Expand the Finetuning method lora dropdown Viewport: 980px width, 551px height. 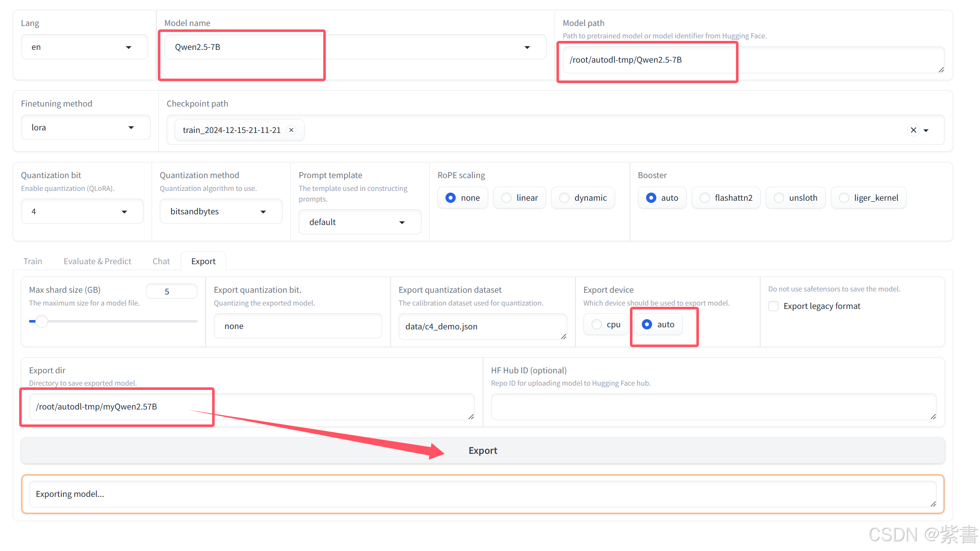pos(131,127)
